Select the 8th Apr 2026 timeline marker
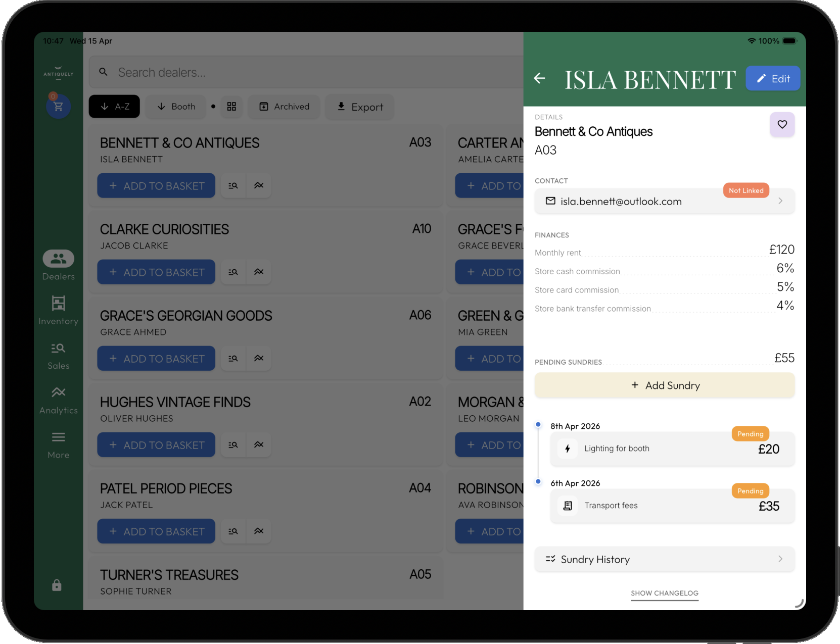Image resolution: width=840 pixels, height=644 pixels. [x=538, y=424]
